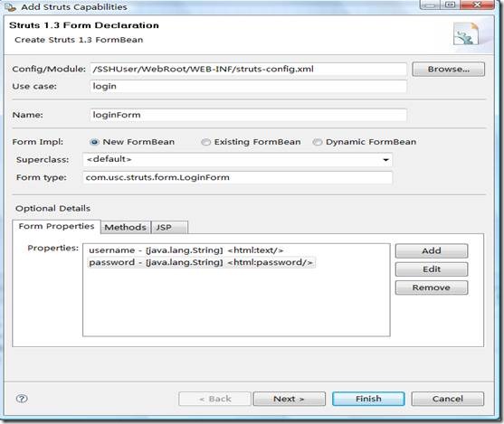Click the dialog title bar app icon
The height and width of the screenshot is (424, 504).
click(x=10, y=6)
